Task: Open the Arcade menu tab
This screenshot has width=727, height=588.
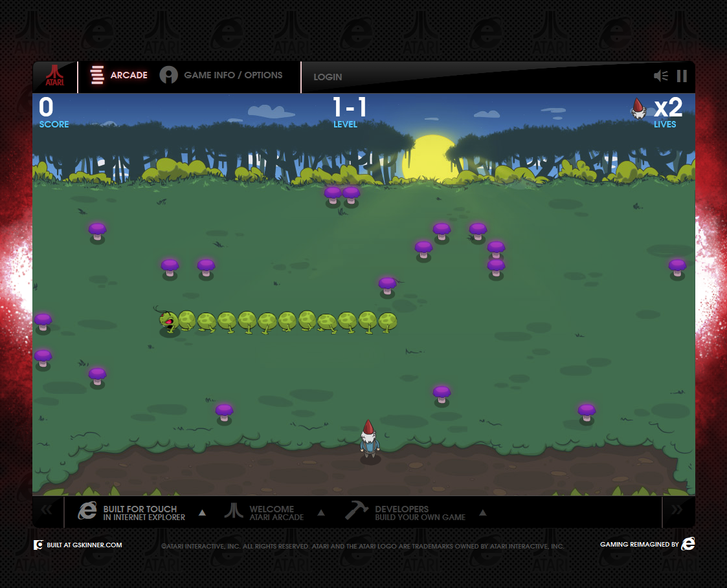Action: pyautogui.click(x=119, y=76)
